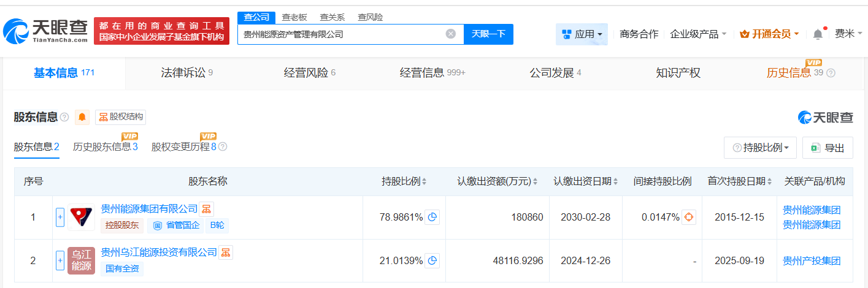Clear the search box with the X icon
The height and width of the screenshot is (288, 868).
[451, 34]
